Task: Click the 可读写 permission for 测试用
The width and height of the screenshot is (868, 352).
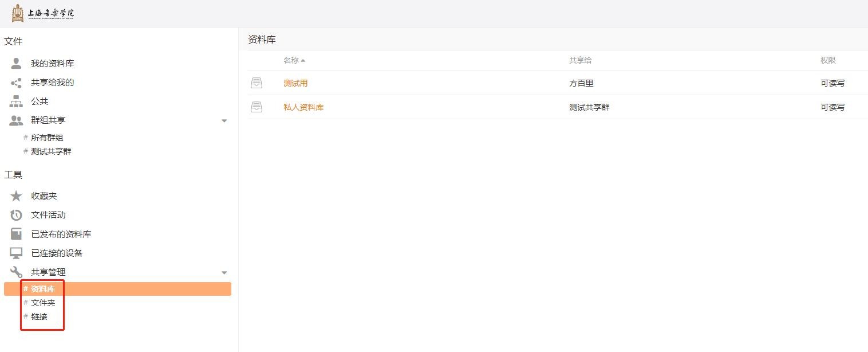Action: [832, 83]
